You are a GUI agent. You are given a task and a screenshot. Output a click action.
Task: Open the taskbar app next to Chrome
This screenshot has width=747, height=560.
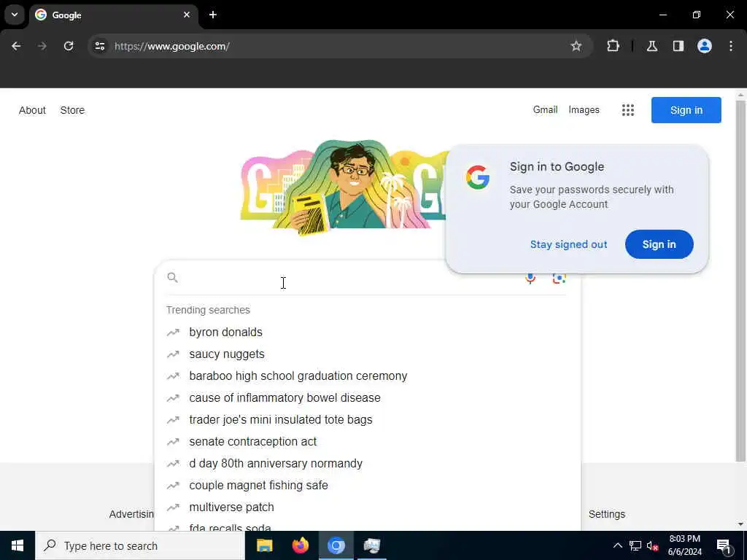pyautogui.click(x=371, y=545)
